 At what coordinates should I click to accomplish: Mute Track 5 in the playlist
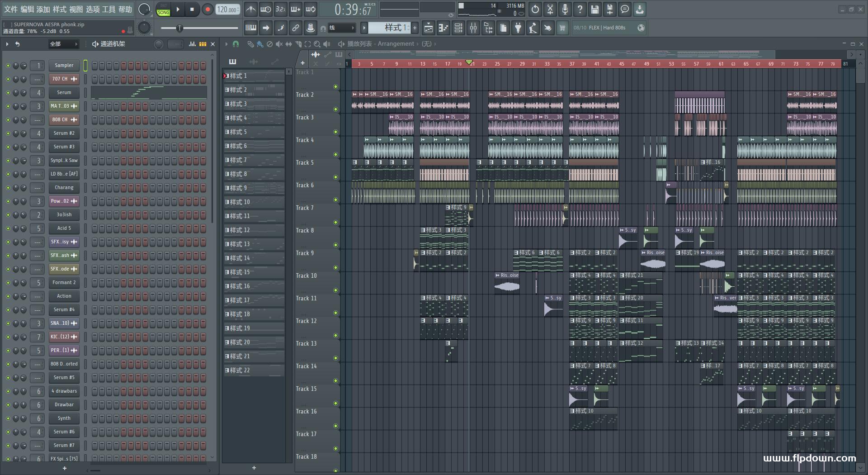click(335, 177)
